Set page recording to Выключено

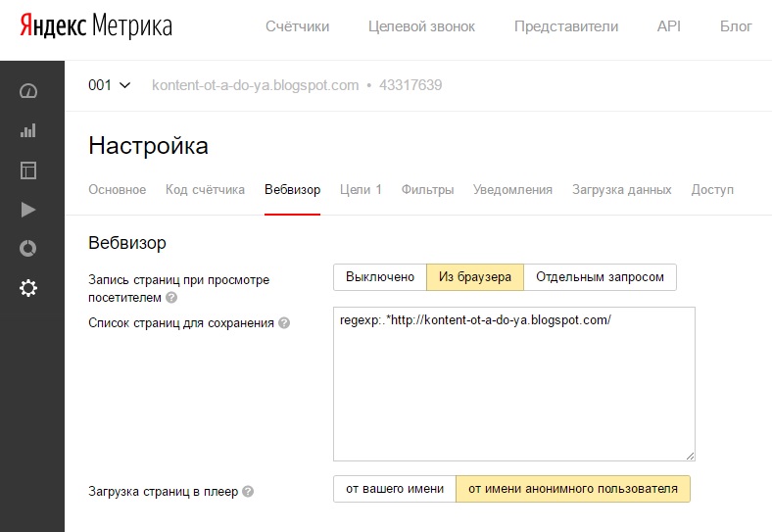pyautogui.click(x=380, y=277)
